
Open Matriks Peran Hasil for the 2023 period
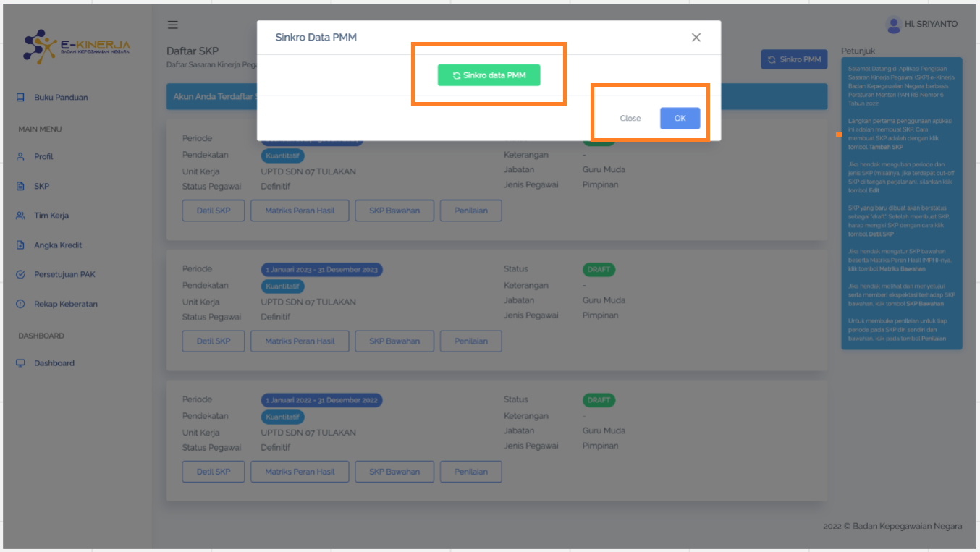tap(300, 341)
